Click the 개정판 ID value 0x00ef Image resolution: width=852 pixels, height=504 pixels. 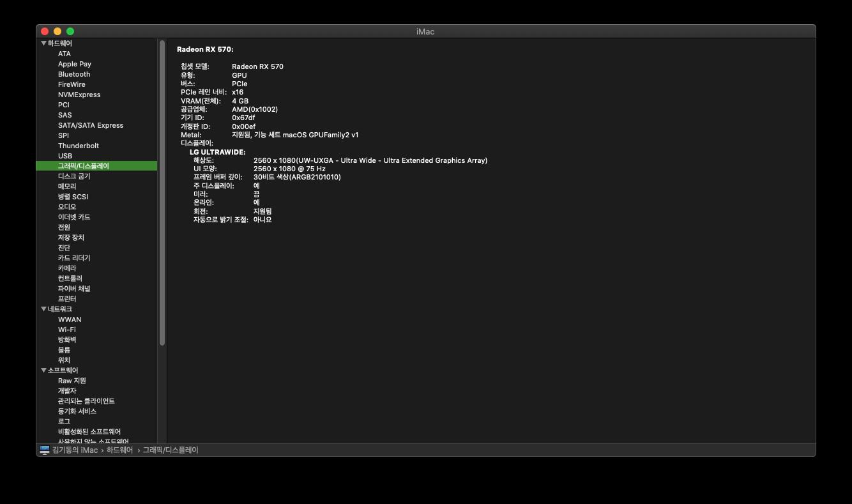(x=243, y=126)
